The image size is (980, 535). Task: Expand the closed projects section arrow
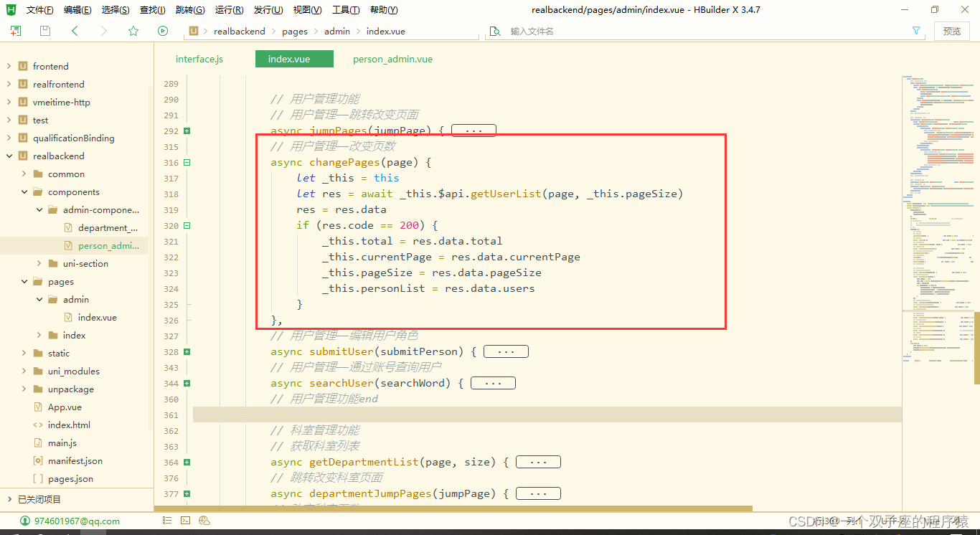[x=9, y=499]
